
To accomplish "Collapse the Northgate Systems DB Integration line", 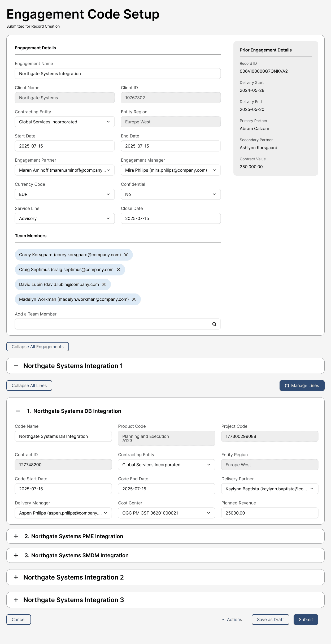I will [18, 411].
